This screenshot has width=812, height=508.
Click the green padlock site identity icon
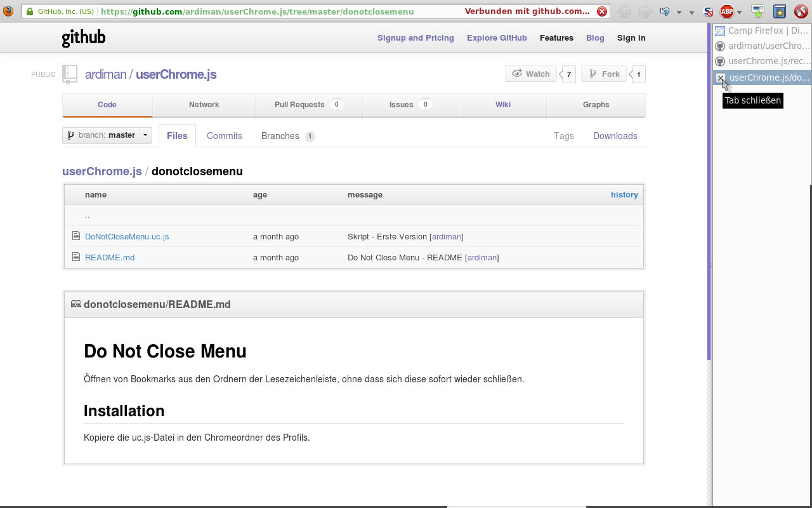[x=30, y=11]
